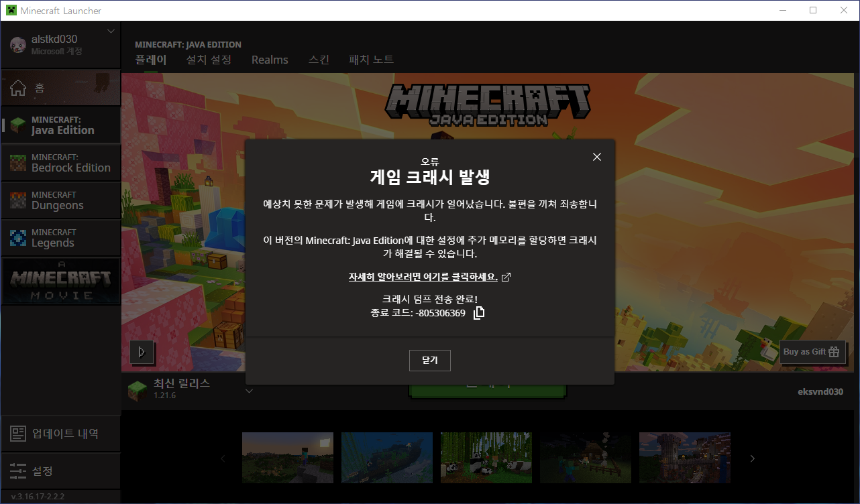The image size is (860, 504).
Task: Click the Minecraft Legends icon
Action: 18,238
